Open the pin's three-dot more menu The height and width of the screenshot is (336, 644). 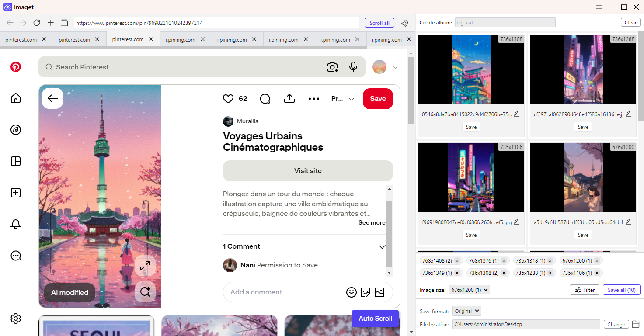pyautogui.click(x=314, y=99)
